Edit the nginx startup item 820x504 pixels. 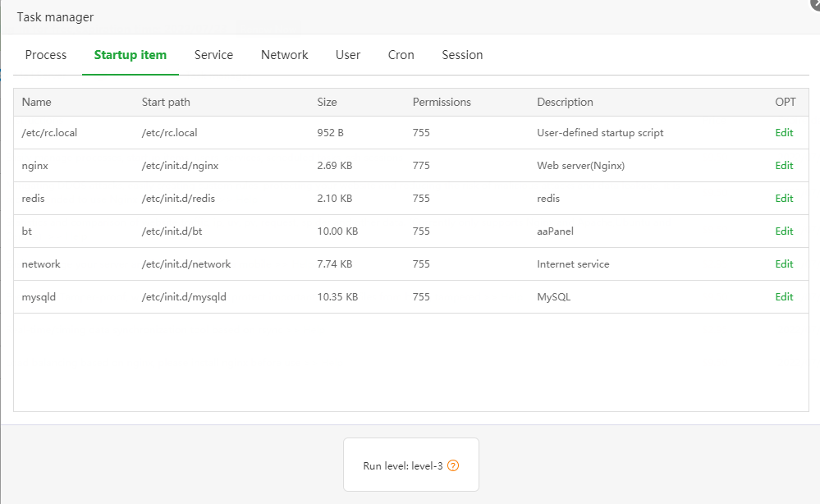pyautogui.click(x=784, y=166)
